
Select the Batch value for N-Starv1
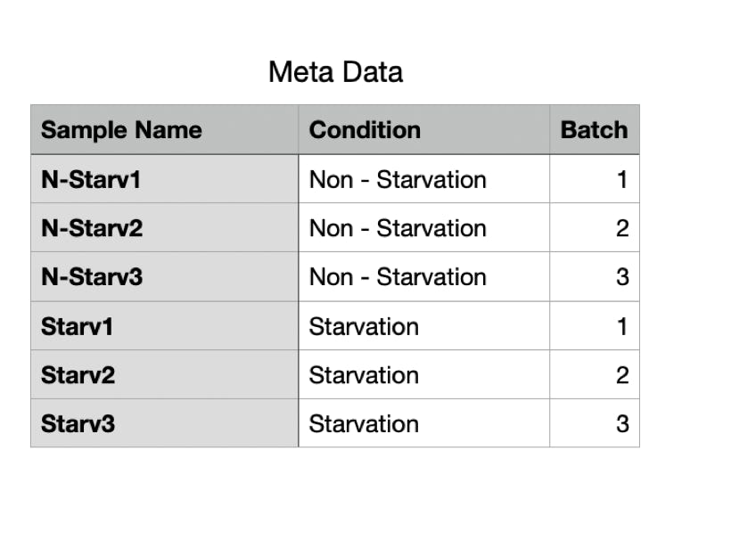coord(594,180)
